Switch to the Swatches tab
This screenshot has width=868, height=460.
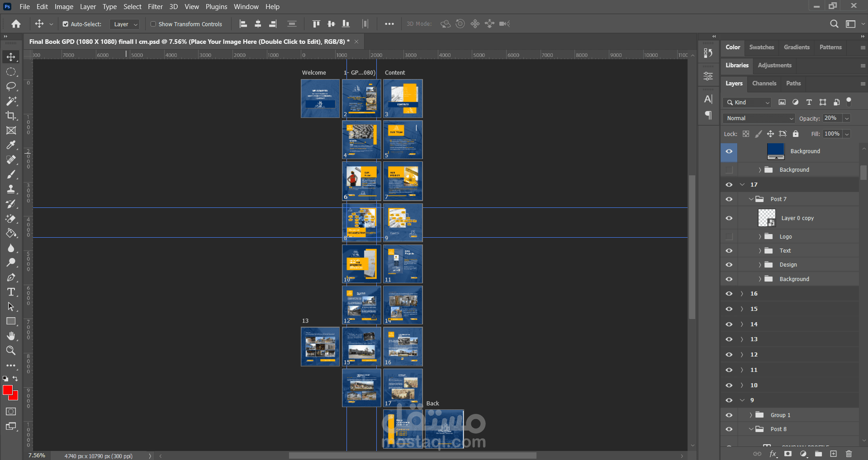pyautogui.click(x=761, y=47)
